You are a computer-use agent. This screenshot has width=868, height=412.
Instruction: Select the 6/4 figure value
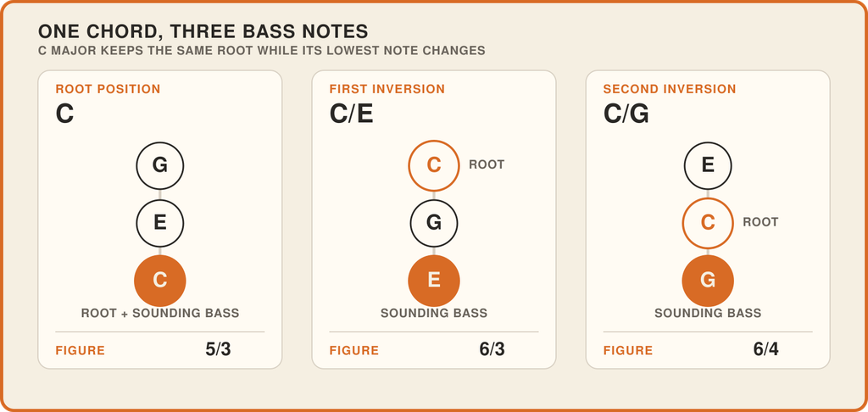coord(766,349)
